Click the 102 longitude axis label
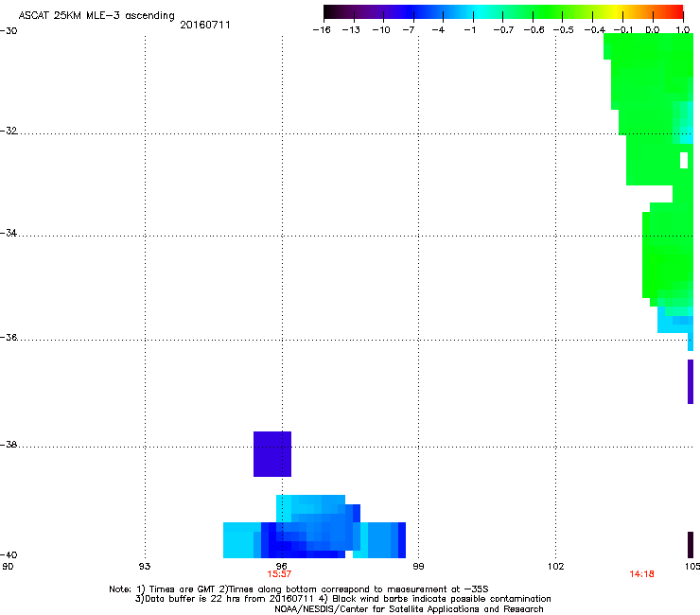This screenshot has width=700, height=615. point(555,567)
